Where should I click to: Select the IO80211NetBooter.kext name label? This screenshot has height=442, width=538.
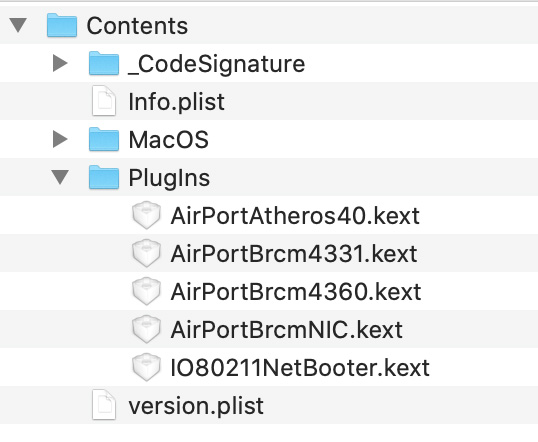(x=300, y=368)
